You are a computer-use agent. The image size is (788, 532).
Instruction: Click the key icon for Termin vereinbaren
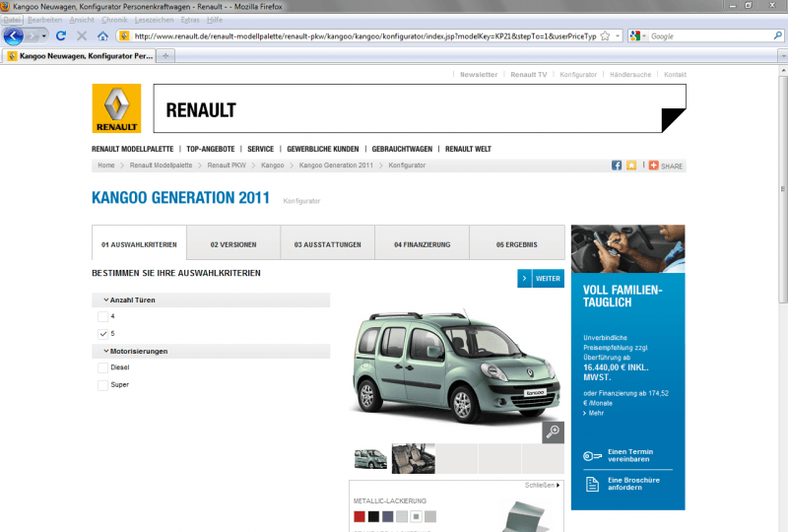[592, 456]
